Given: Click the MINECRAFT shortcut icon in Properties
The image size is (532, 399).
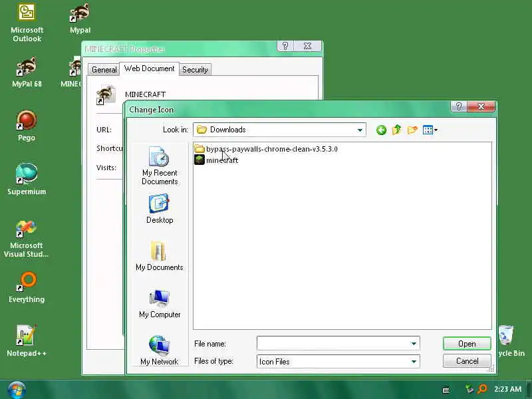Looking at the screenshot, I should click(106, 94).
